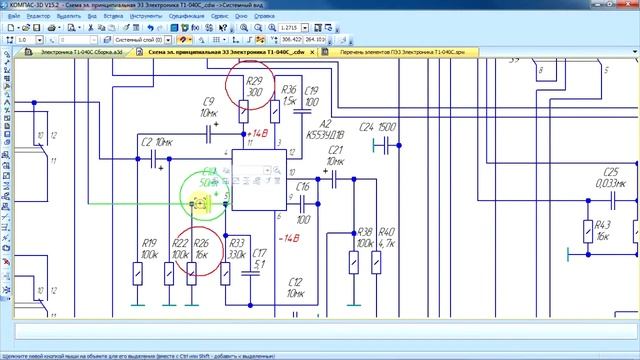Open the document tabs list arrow
640x360 pixels.
635,52
